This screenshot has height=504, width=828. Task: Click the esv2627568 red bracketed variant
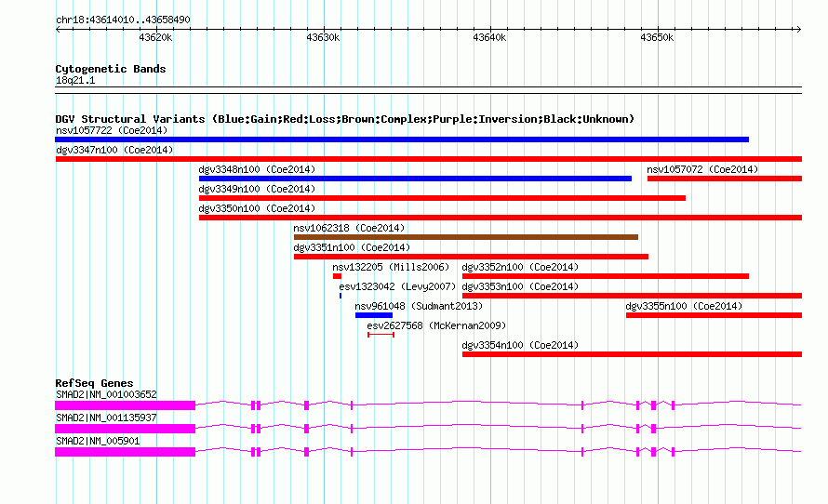pos(381,335)
